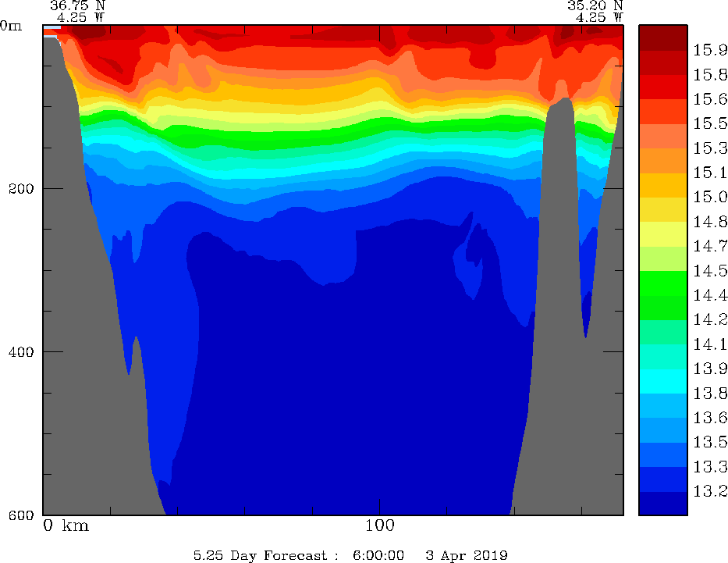Viewport: 728px width, 563px height.
Task: Select the colorbar swatch between 15.9 and 15.8
Action: tap(663, 62)
